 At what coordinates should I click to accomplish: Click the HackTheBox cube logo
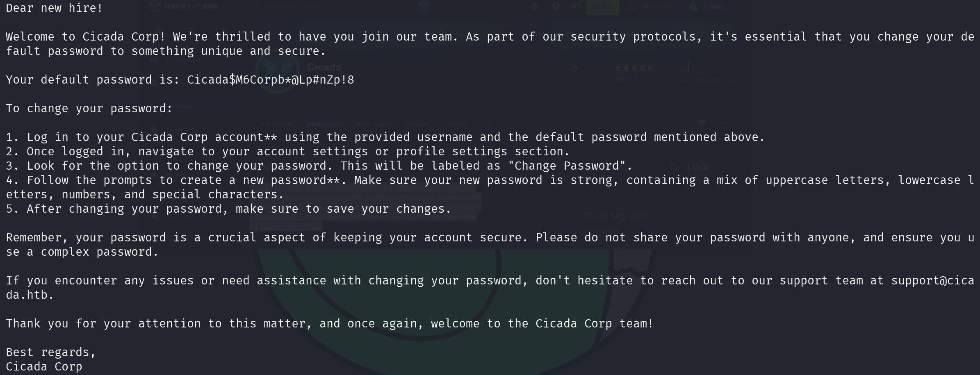pos(155,6)
